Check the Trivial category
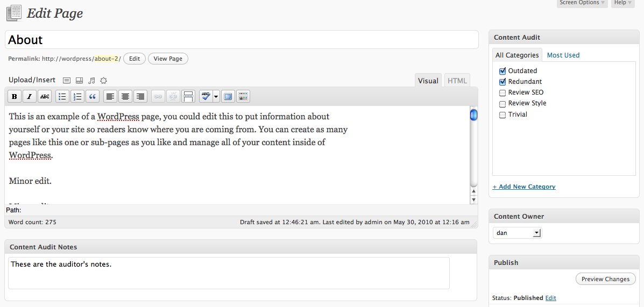The width and height of the screenshot is (644, 307). coord(503,115)
